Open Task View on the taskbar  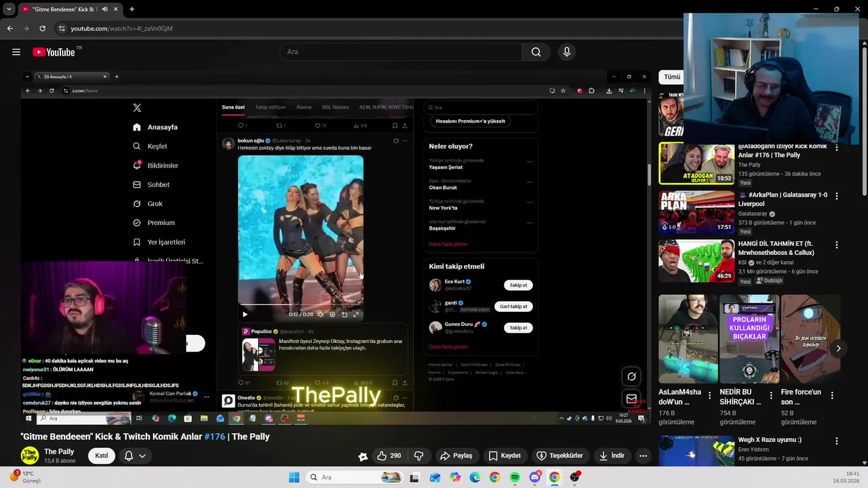point(414,477)
